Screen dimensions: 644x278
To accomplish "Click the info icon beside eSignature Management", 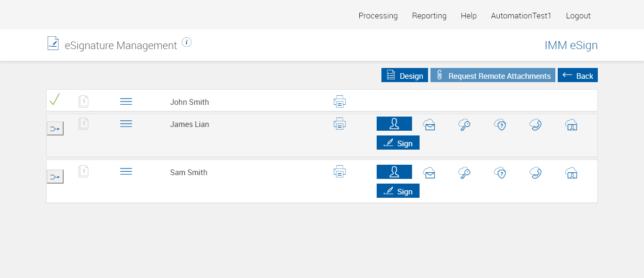I will coord(187,42).
